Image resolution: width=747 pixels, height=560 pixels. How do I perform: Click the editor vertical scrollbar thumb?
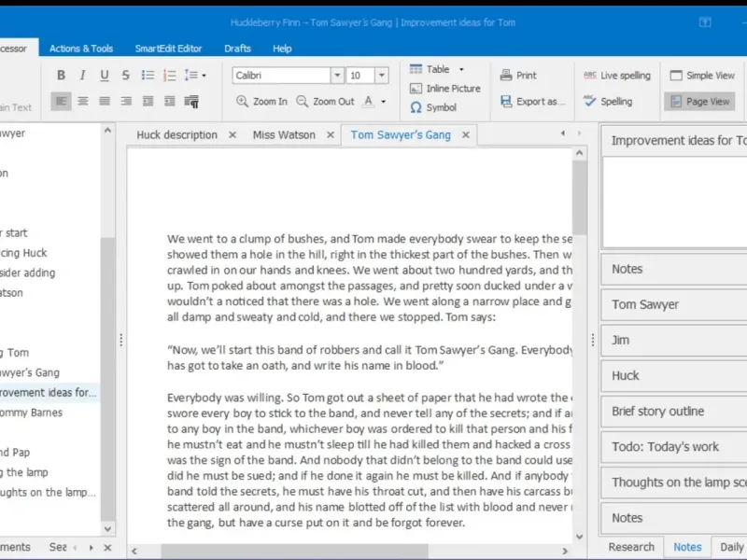click(x=579, y=197)
